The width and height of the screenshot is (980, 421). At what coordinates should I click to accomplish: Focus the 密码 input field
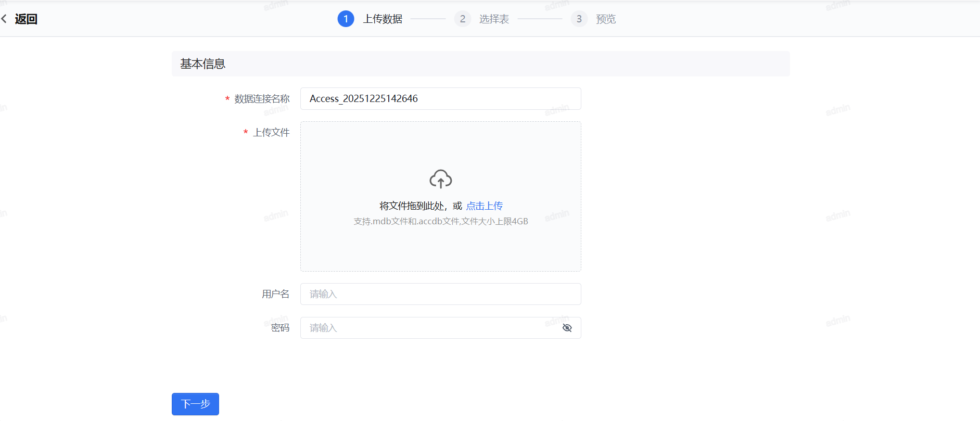[432, 328]
